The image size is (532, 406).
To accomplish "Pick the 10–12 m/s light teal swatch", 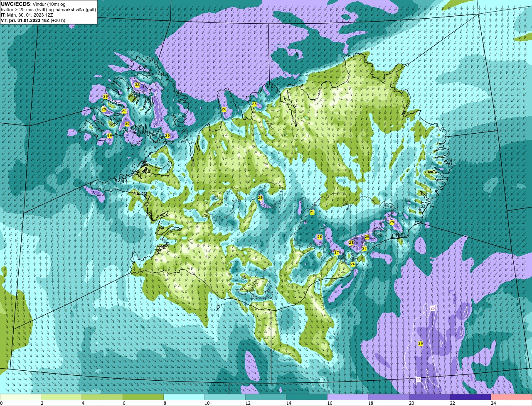I will pyautogui.click(x=225, y=397).
